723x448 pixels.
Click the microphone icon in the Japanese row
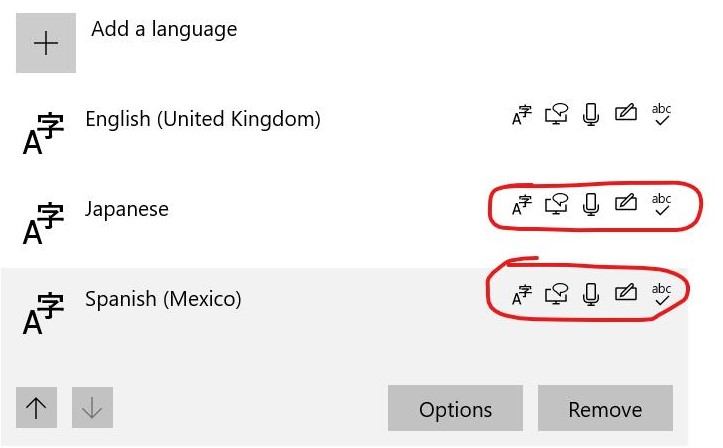(x=591, y=204)
